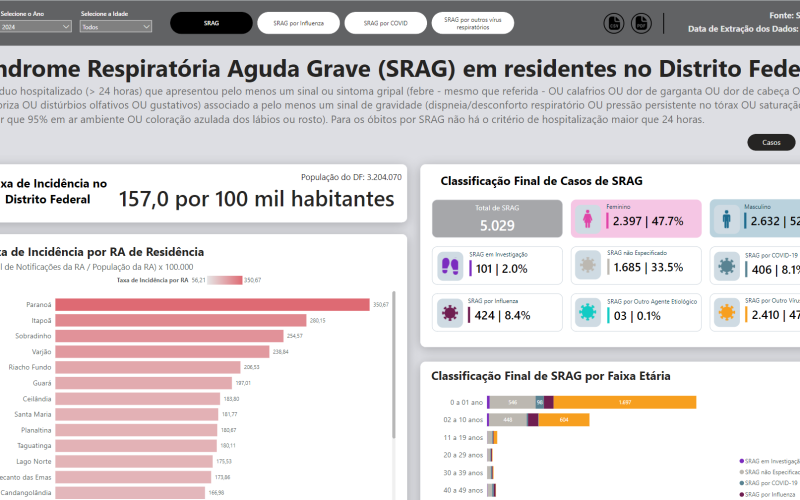
Task: Click the incidence rate color gradient legend
Action: [225, 280]
